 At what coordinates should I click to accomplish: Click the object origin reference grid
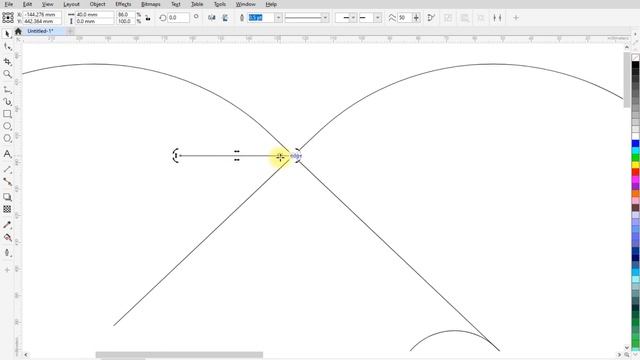click(x=8, y=18)
